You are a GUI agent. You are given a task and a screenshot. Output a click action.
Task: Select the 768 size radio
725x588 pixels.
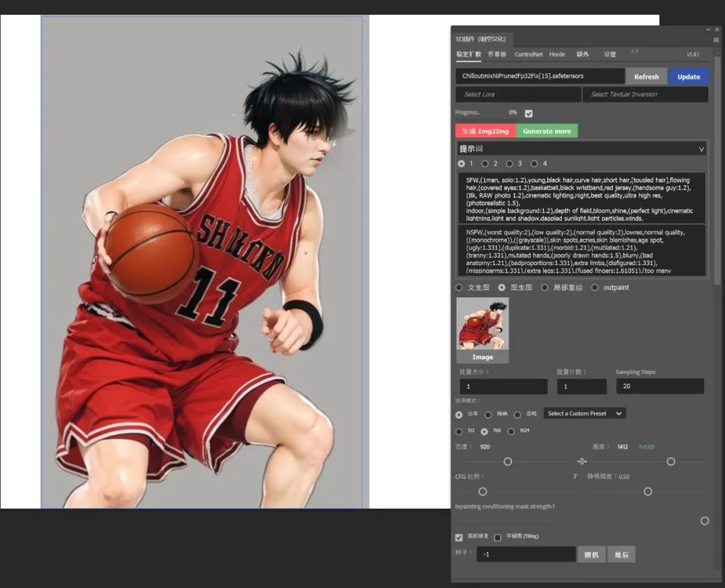pos(484,432)
